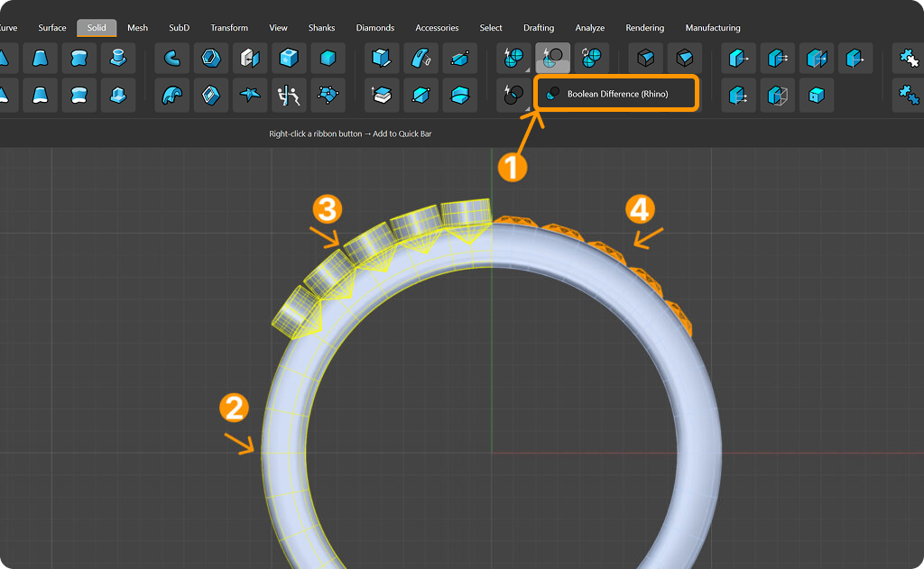
Task: Select the curved pipe tool icon
Action: coord(172,58)
